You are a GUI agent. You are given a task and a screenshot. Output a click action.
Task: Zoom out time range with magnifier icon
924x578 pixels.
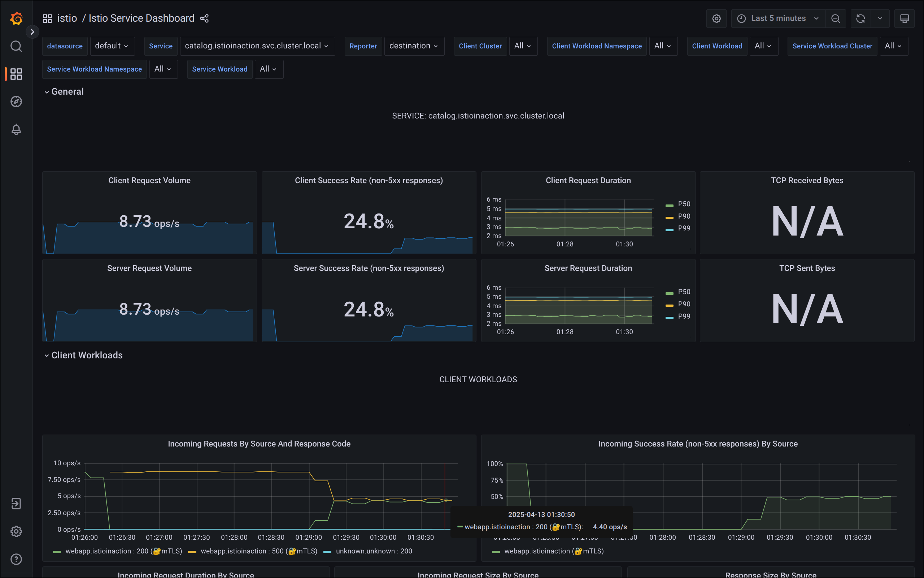pos(836,18)
